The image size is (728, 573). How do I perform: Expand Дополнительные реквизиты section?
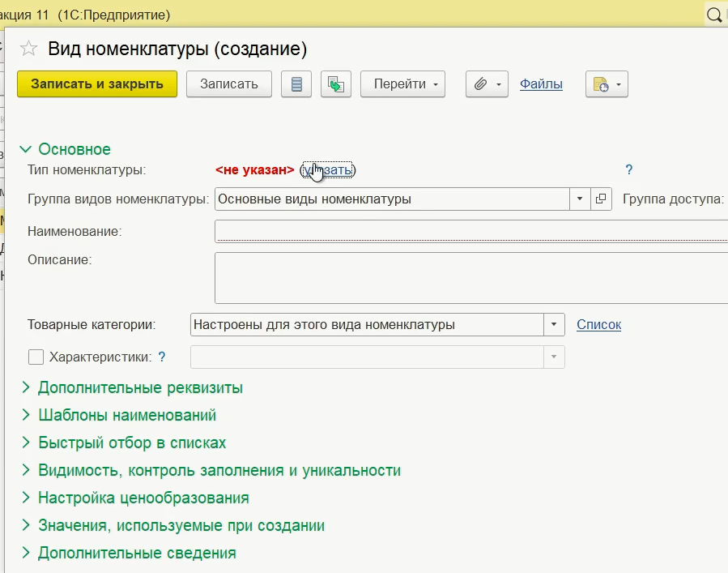132,387
